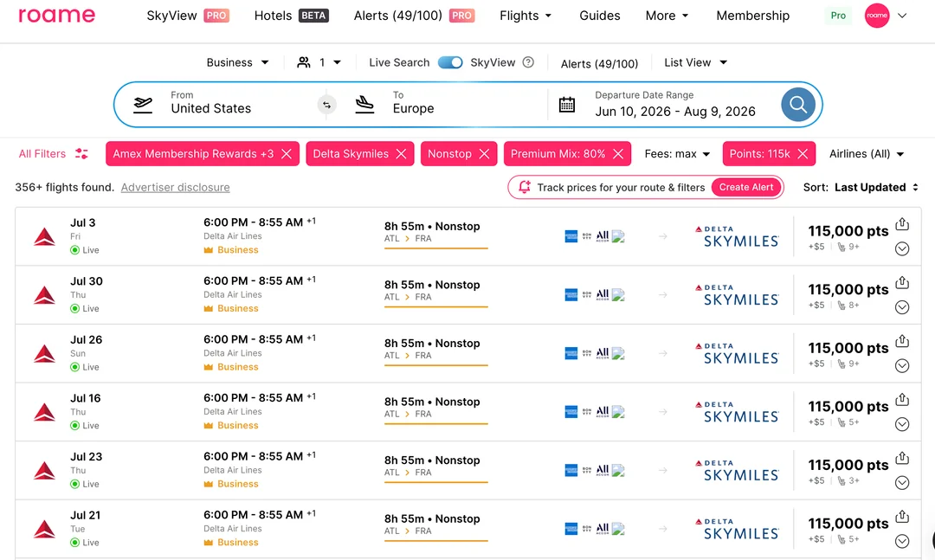This screenshot has height=560, width=935.
Task: Click the Jul 21 date label
Action: click(85, 515)
